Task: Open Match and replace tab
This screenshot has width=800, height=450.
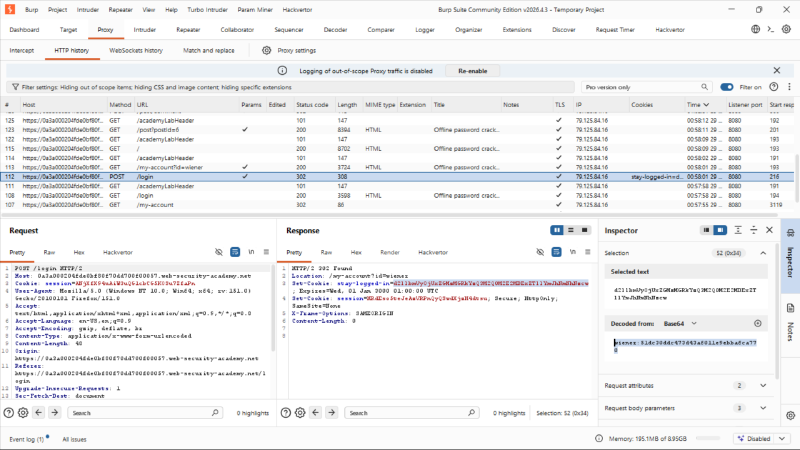Action: pos(209,51)
